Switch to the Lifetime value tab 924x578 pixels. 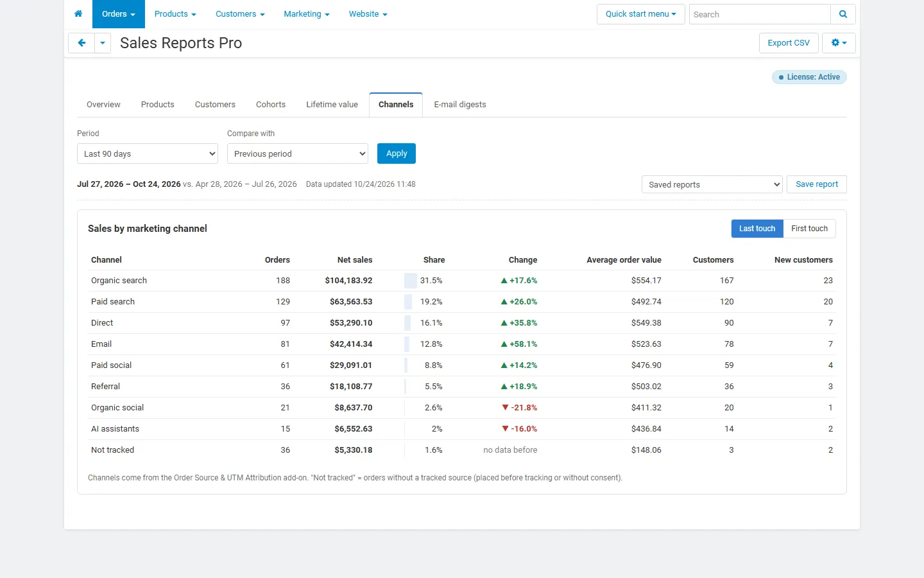point(332,105)
